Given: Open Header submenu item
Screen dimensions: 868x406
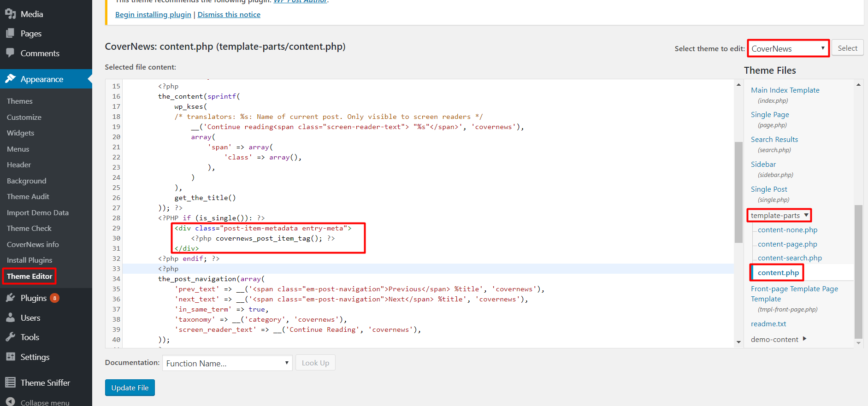Looking at the screenshot, I should (19, 165).
